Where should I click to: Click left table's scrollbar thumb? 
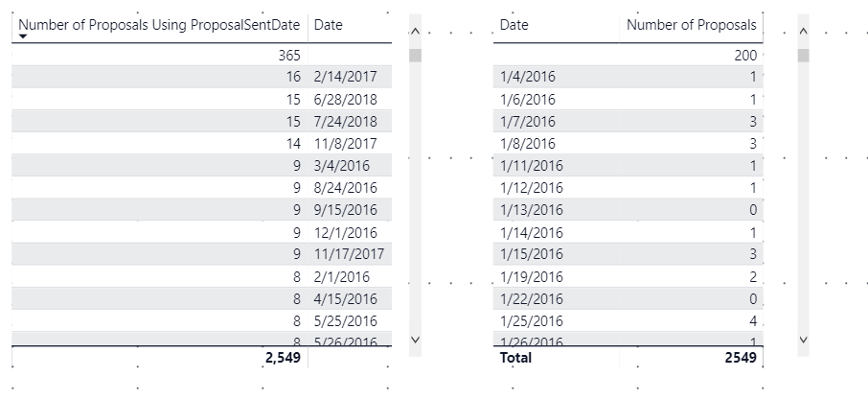(x=415, y=56)
